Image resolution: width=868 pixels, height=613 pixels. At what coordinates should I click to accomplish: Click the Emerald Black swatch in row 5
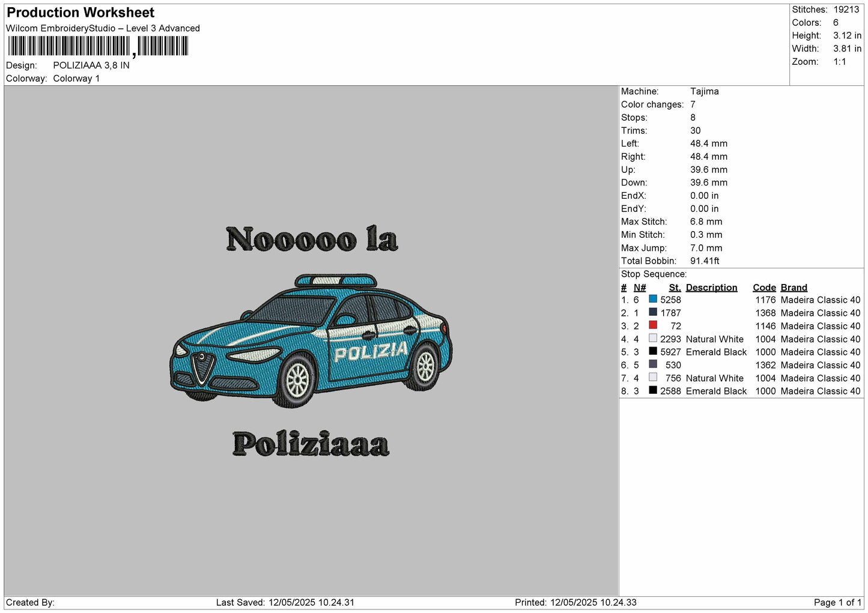click(x=653, y=351)
